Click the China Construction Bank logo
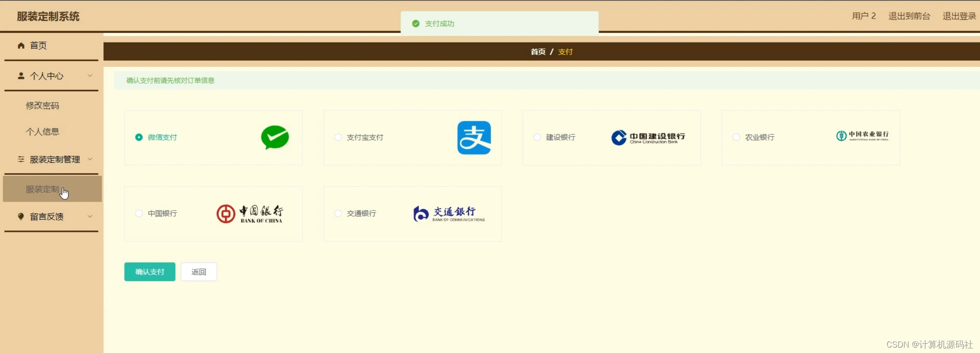Viewport: 980px width, 353px height. click(648, 137)
